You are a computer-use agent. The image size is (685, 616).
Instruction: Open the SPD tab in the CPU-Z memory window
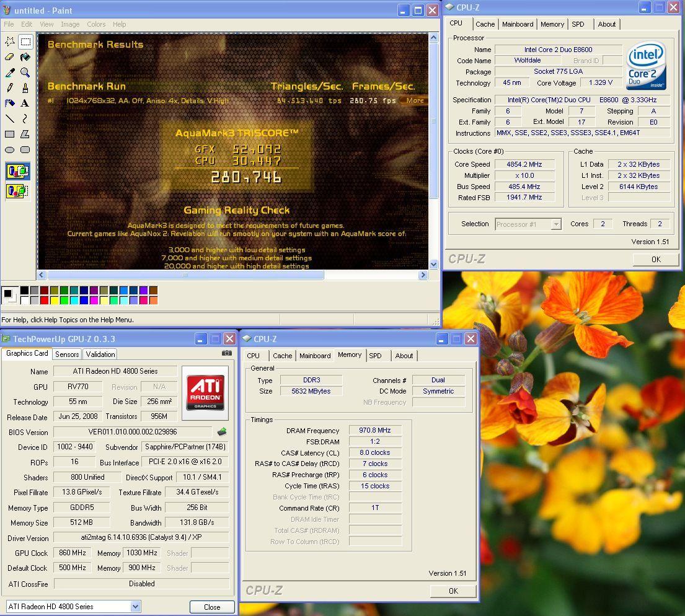(x=375, y=356)
